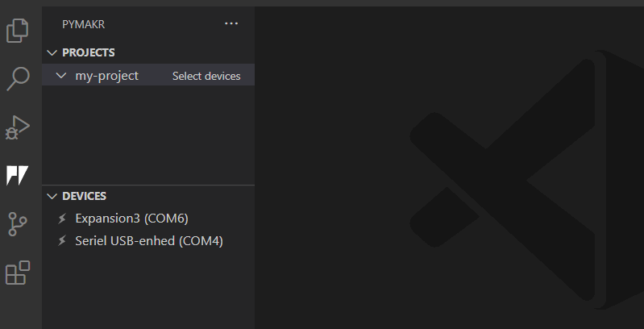Click lightning icon beside Expansion3 (COM6)
The width and height of the screenshot is (644, 329).
point(62,219)
